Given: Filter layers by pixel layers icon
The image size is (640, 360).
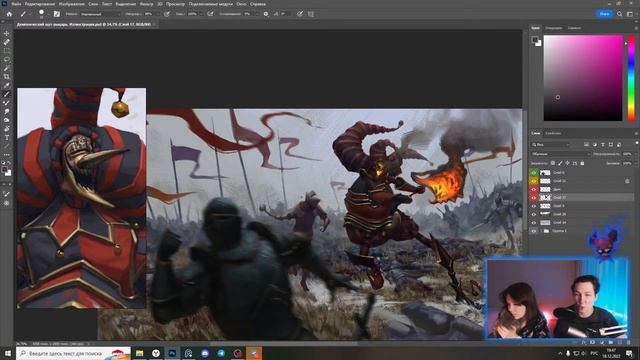Looking at the screenshot, I should point(587,144).
